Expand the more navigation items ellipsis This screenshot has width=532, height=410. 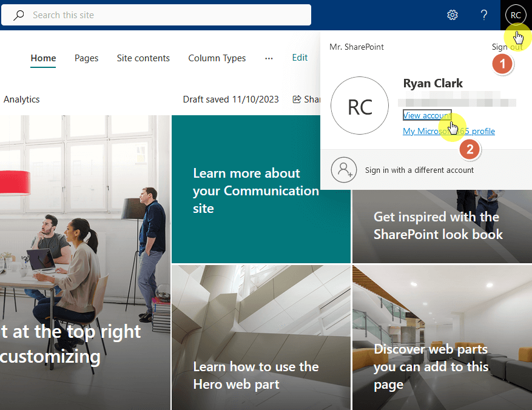[x=269, y=58]
